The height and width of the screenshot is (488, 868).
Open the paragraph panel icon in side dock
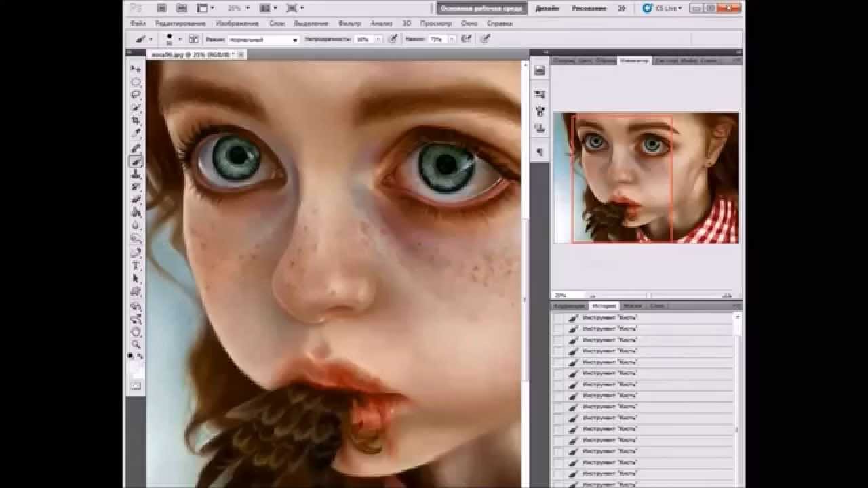pyautogui.click(x=540, y=152)
